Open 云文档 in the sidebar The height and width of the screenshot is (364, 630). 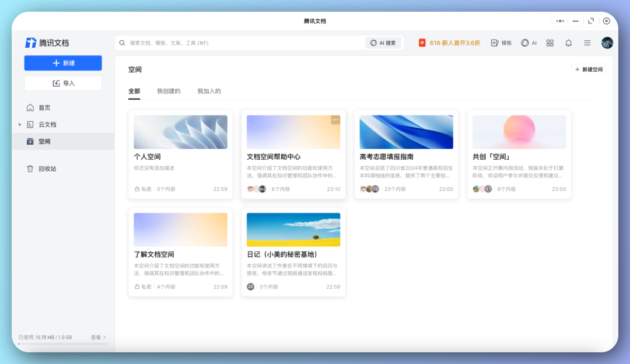pyautogui.click(x=47, y=125)
